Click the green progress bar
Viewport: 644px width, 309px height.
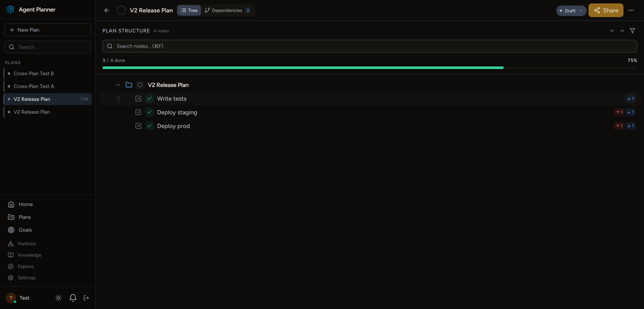coord(303,68)
